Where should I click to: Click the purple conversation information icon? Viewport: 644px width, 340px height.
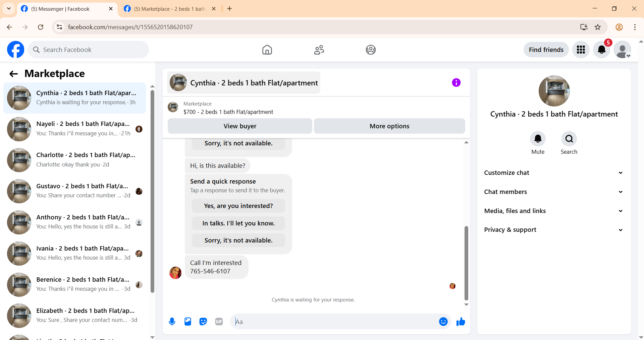pyautogui.click(x=456, y=82)
